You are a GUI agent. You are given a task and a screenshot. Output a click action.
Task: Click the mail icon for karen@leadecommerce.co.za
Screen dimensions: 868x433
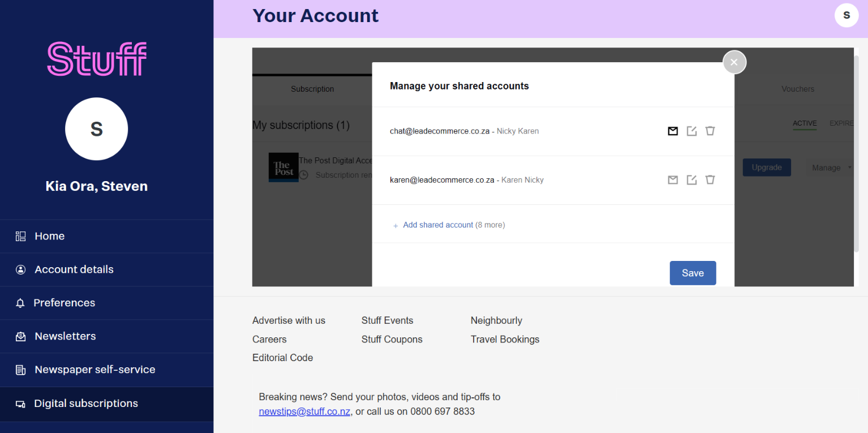click(673, 180)
